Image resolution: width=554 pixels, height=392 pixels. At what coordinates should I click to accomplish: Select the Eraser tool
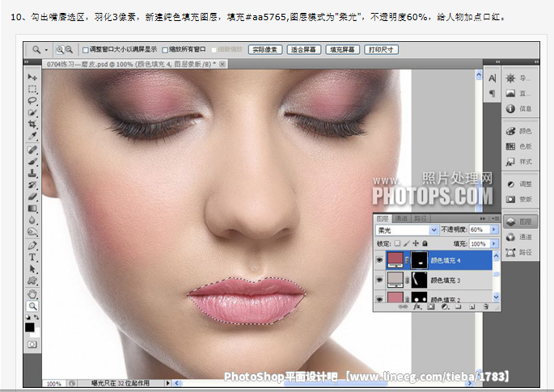[x=32, y=196]
